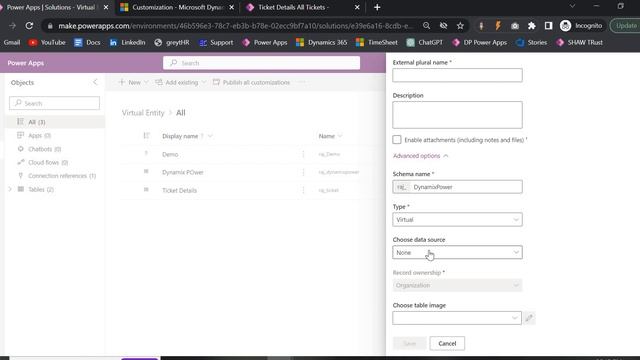
Task: Select Cloud flows (0) in Objects pane
Action: 55,162
